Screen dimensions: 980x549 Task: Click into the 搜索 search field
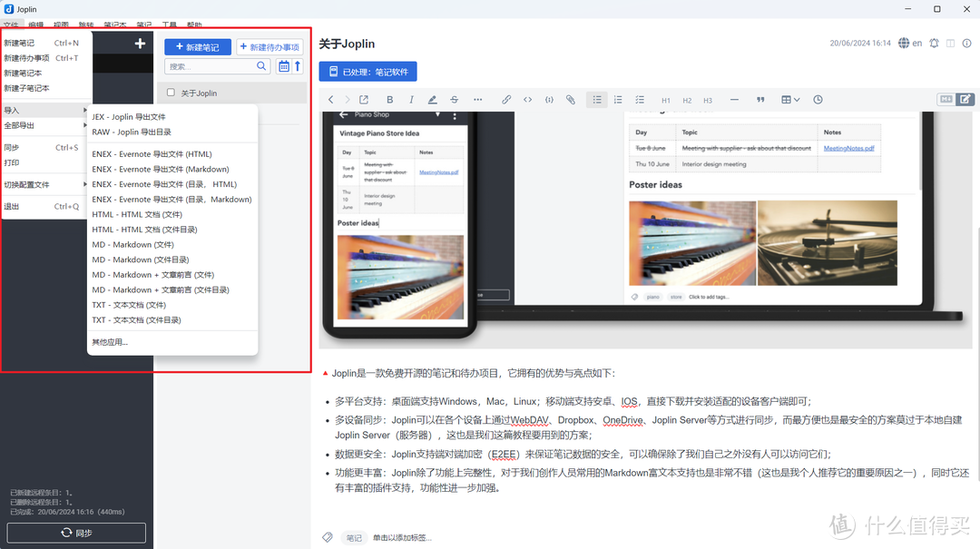pyautogui.click(x=211, y=66)
